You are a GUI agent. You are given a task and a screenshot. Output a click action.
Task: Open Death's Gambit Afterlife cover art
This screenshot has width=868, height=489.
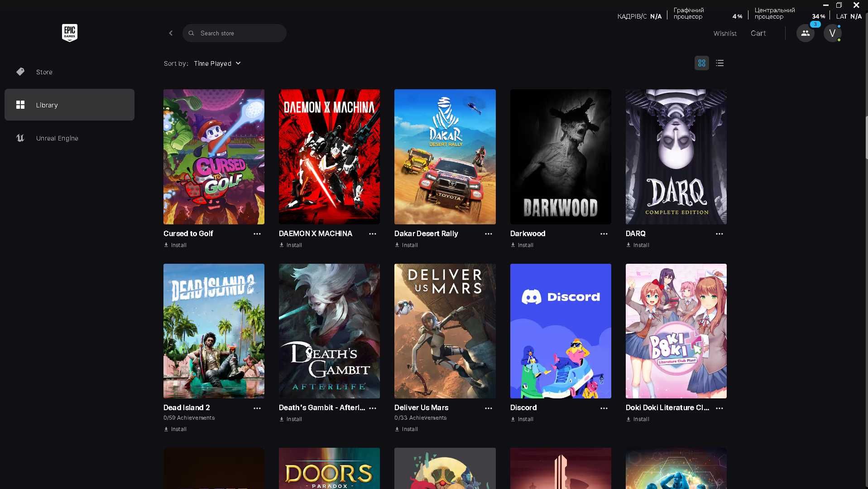[329, 331]
